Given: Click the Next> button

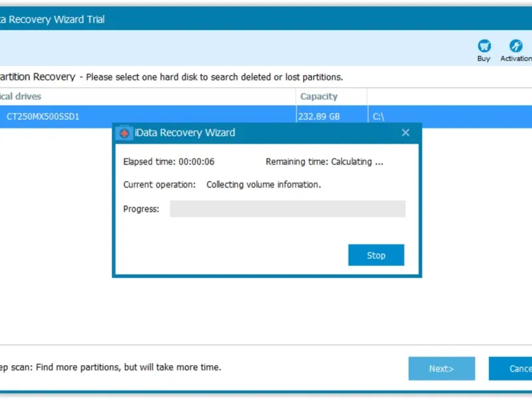Looking at the screenshot, I should click(442, 368).
